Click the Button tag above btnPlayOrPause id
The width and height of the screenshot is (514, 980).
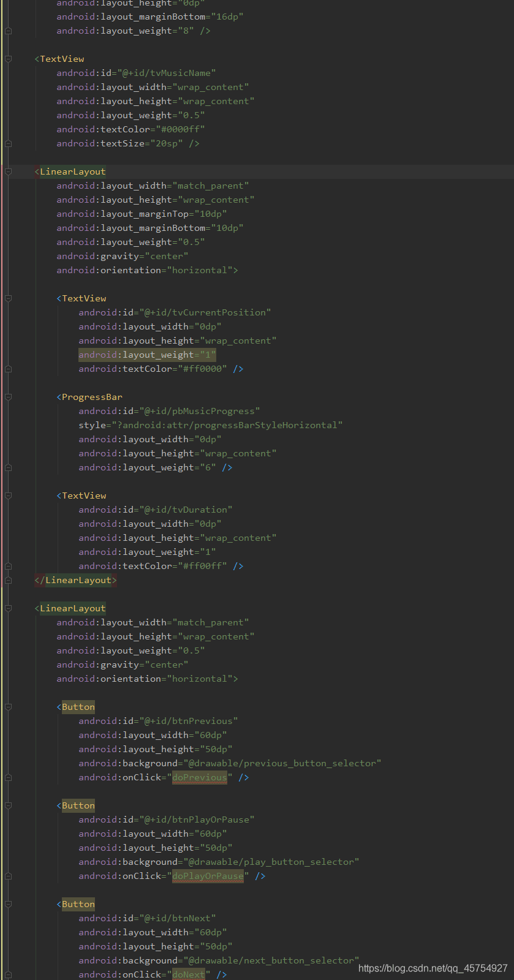tap(78, 805)
